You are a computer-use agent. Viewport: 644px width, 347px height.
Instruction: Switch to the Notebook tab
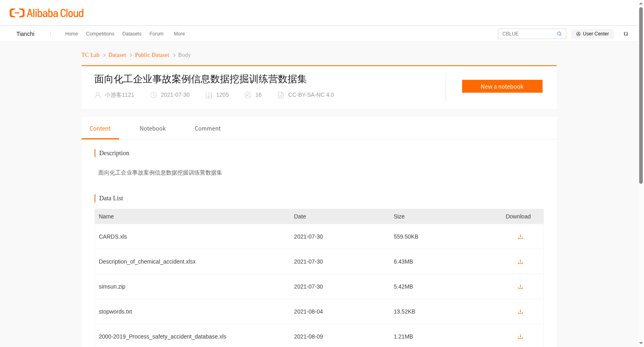coord(153,129)
